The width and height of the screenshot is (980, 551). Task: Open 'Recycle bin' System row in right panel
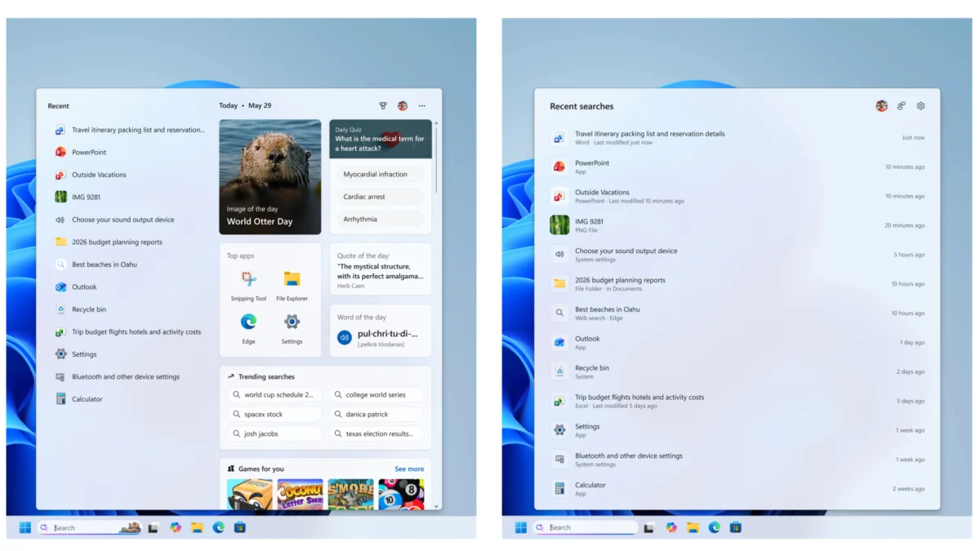(x=737, y=371)
